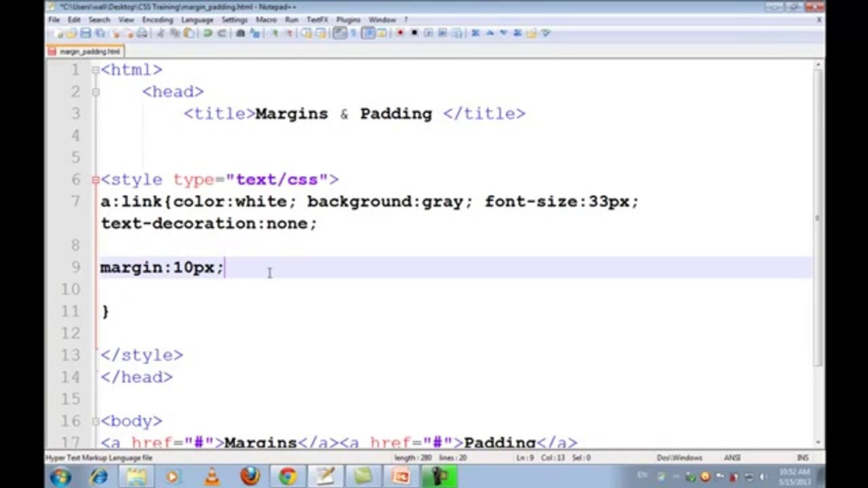This screenshot has width=868, height=488.
Task: Click the Print toolbar icon
Action: (x=142, y=33)
